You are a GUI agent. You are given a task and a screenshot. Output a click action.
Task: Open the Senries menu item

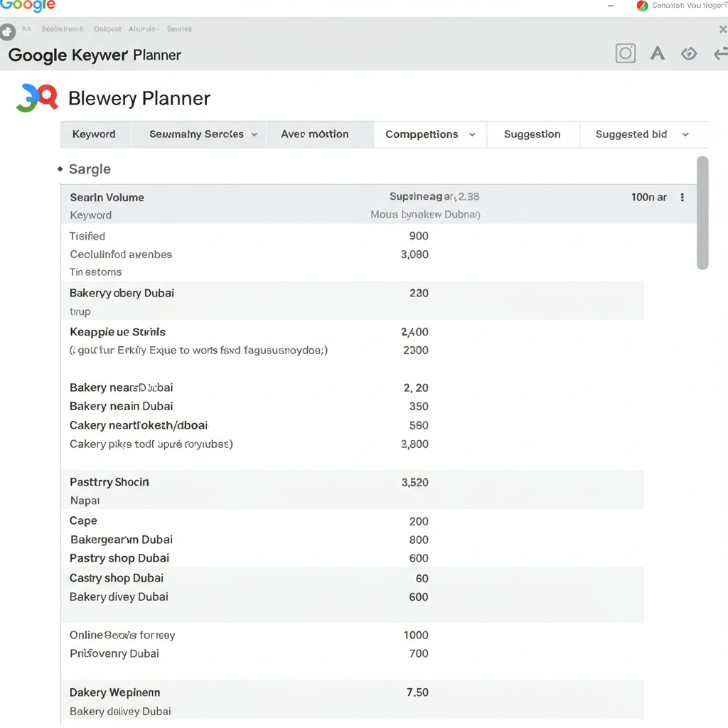[179, 28]
